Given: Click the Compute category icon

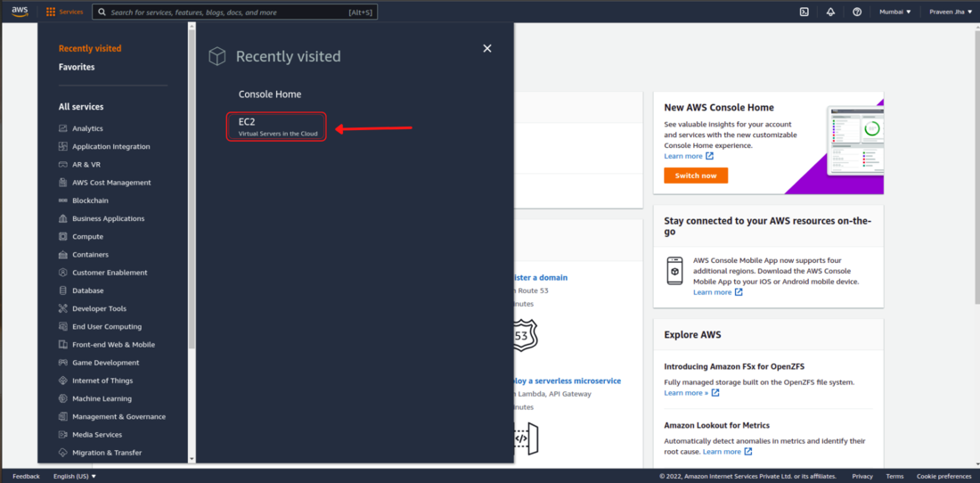Looking at the screenshot, I should pos(62,237).
